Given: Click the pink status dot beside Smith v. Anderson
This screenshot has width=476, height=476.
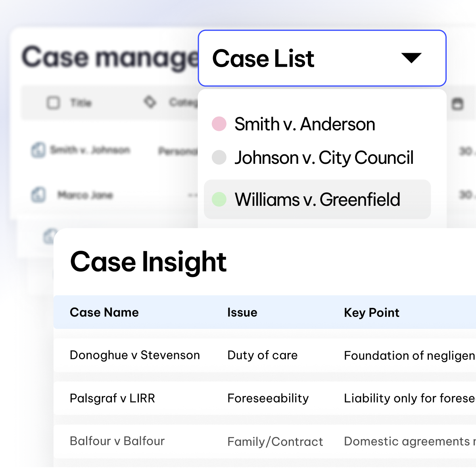Looking at the screenshot, I should click(x=219, y=123).
